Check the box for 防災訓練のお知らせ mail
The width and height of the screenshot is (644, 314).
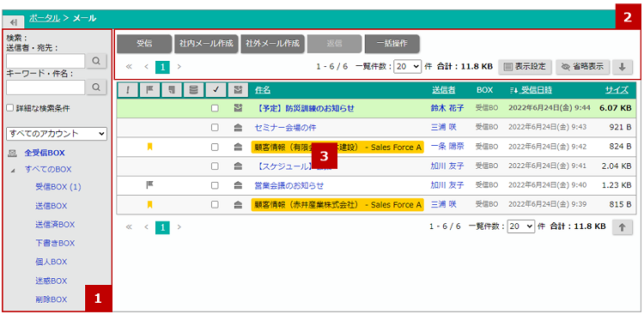(215, 108)
